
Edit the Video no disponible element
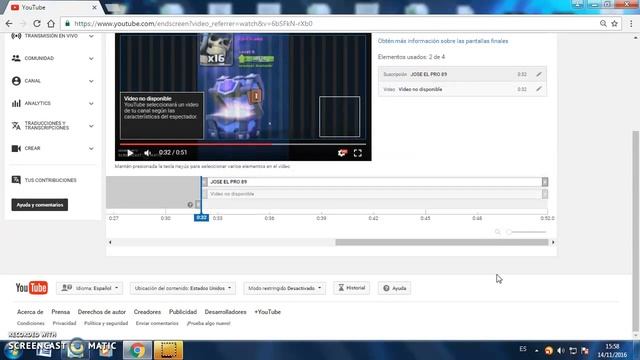pos(539,89)
